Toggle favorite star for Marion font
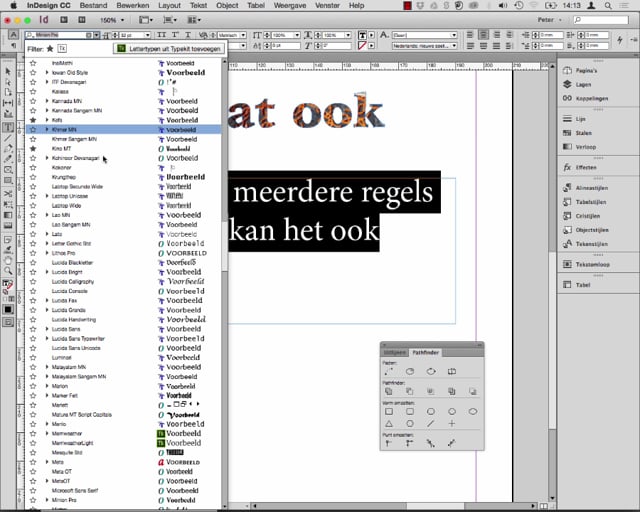Image resolution: width=640 pixels, height=512 pixels. point(33,386)
